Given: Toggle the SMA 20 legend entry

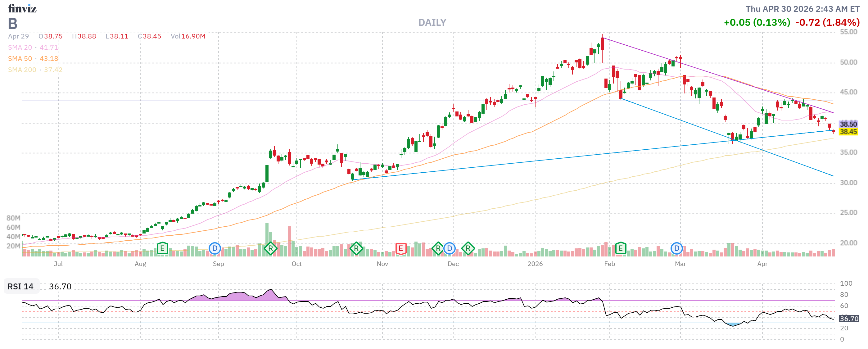Looking at the screenshot, I should pos(20,47).
